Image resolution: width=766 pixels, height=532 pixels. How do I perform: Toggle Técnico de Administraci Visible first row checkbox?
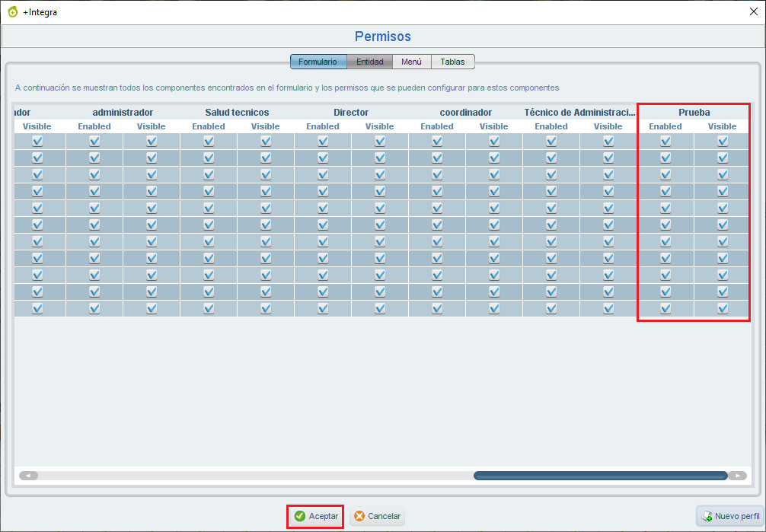tap(608, 142)
